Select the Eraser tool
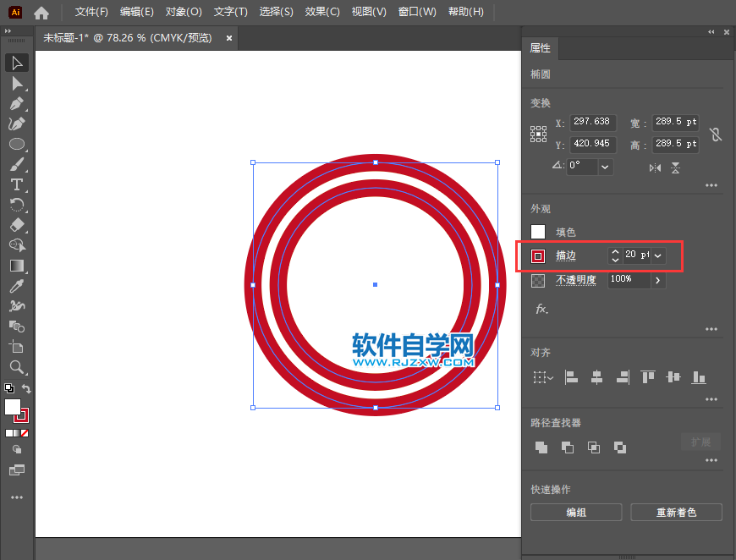The image size is (736, 560). click(18, 225)
